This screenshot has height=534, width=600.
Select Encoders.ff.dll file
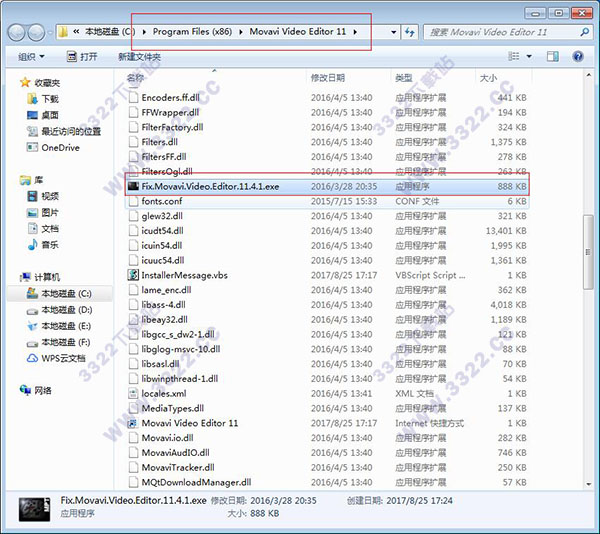(x=328, y=98)
